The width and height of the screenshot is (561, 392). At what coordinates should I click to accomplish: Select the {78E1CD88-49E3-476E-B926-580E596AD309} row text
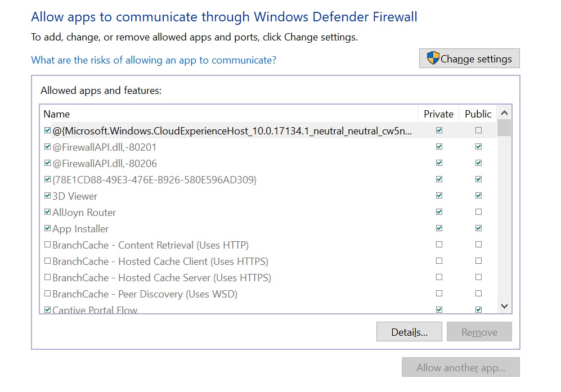[x=154, y=179]
